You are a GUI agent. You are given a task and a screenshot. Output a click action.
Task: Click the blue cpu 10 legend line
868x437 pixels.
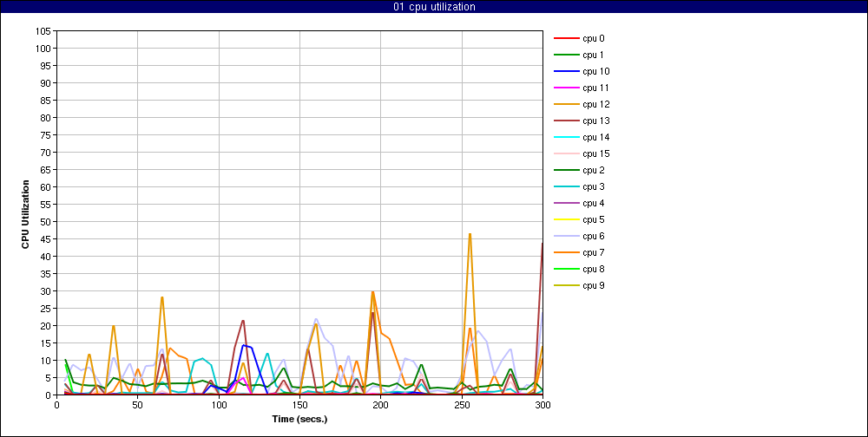pos(566,71)
